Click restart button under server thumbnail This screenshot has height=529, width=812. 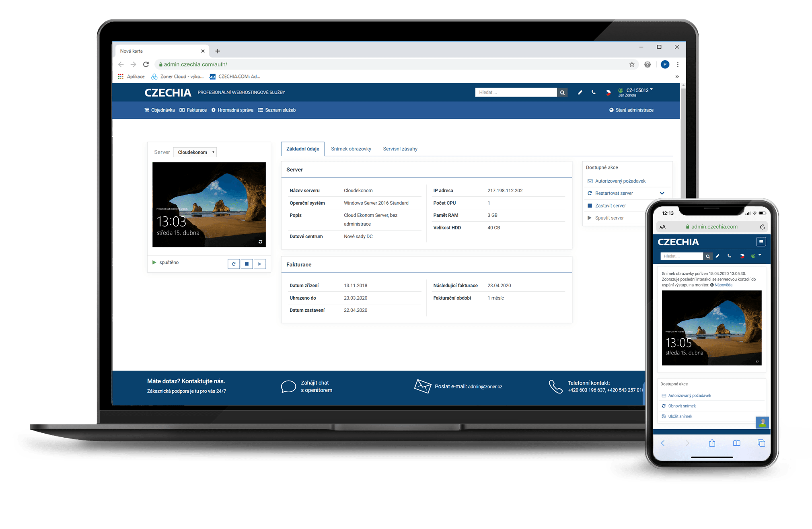pos(234,264)
